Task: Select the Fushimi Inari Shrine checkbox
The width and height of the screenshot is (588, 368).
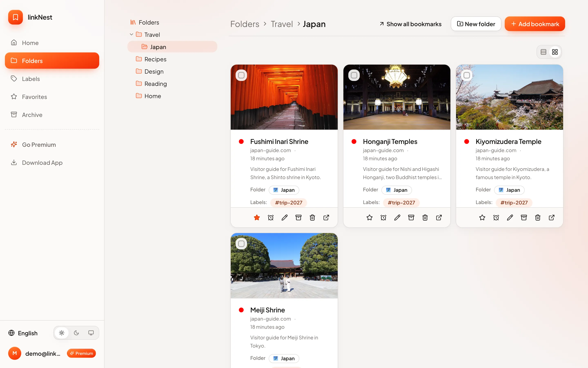Action: (241, 75)
